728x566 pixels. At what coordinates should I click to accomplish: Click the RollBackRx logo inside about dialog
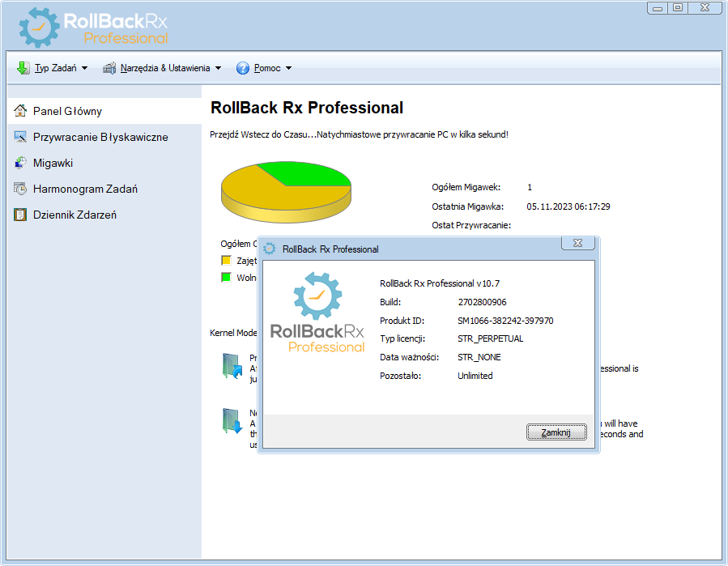coord(317,313)
